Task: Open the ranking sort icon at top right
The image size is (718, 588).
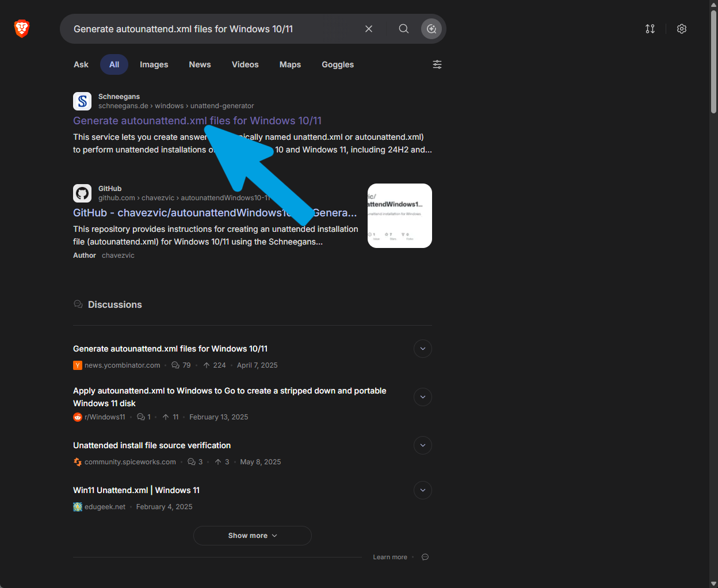Action: click(650, 29)
